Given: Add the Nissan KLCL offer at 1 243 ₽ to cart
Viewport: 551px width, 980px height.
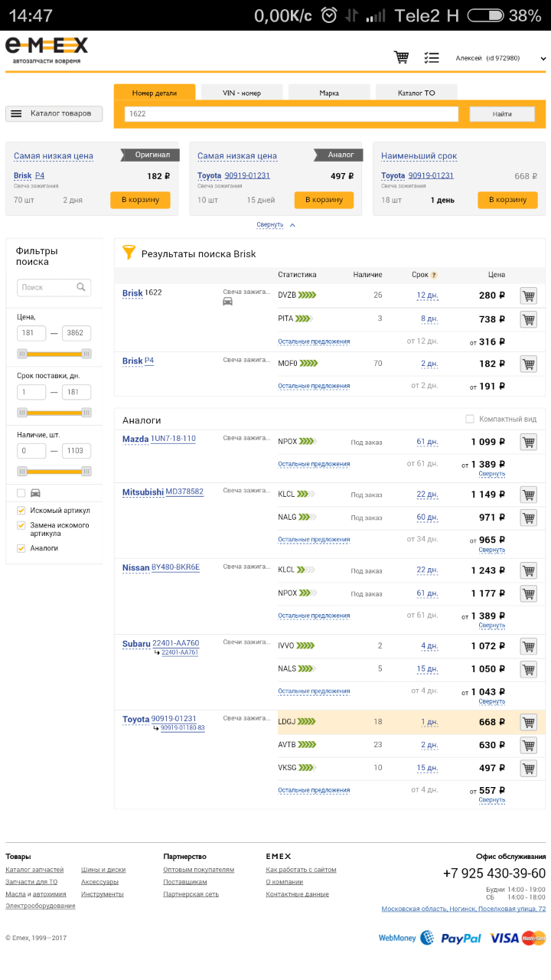Looking at the screenshot, I should [528, 570].
